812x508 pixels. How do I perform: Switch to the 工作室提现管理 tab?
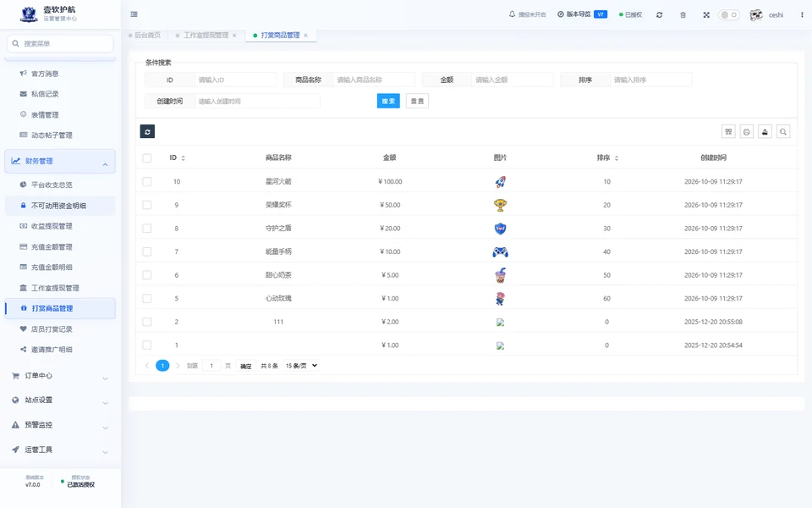pos(206,36)
